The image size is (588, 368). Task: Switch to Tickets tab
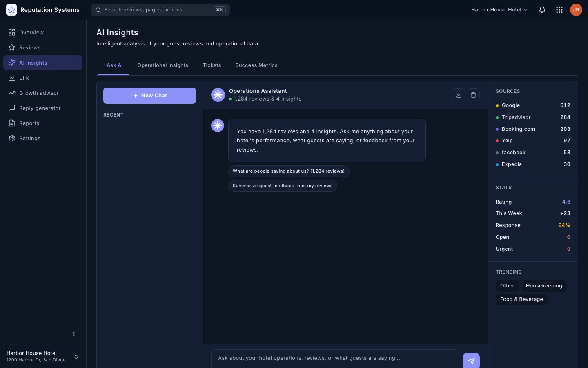(x=212, y=65)
